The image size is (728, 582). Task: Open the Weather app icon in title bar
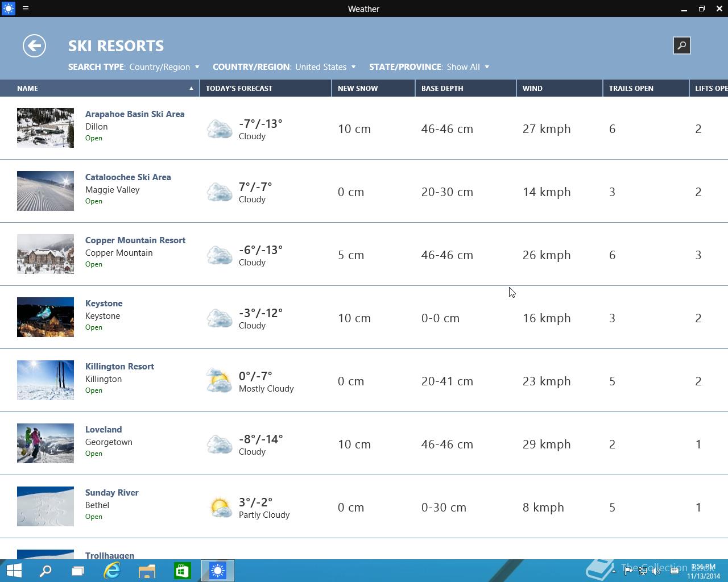9,9
